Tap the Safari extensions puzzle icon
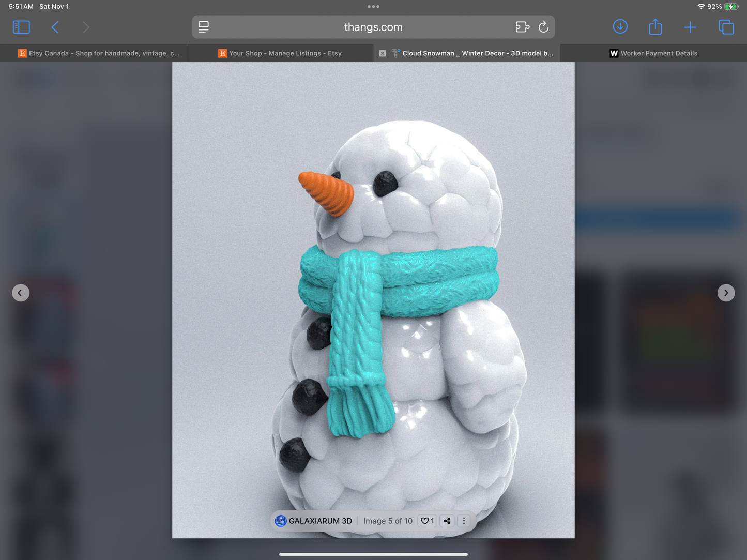This screenshot has height=560, width=747. pyautogui.click(x=522, y=27)
